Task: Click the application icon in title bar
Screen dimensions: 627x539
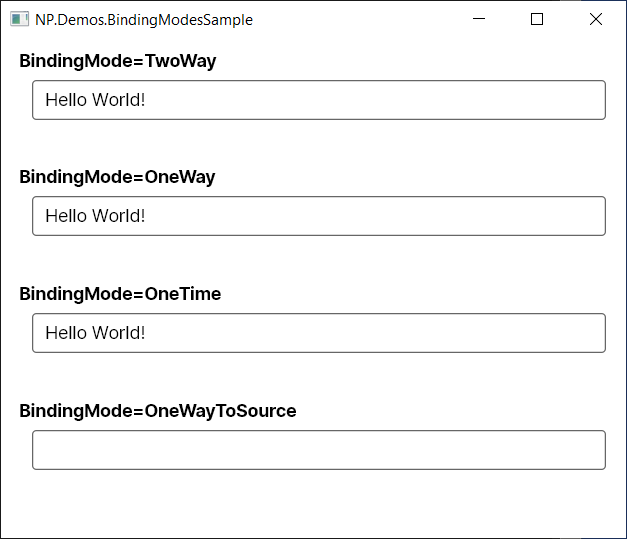Action: click(x=20, y=19)
